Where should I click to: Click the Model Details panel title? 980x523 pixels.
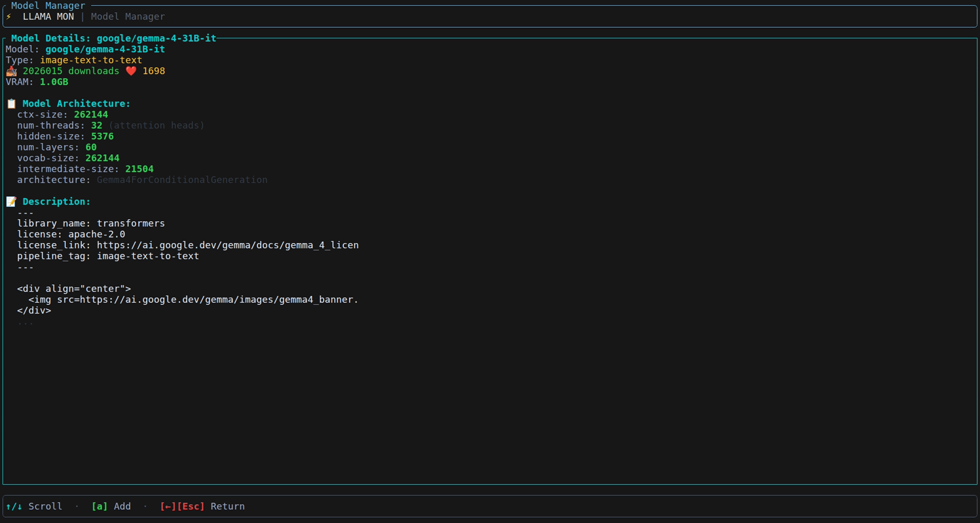tap(113, 38)
